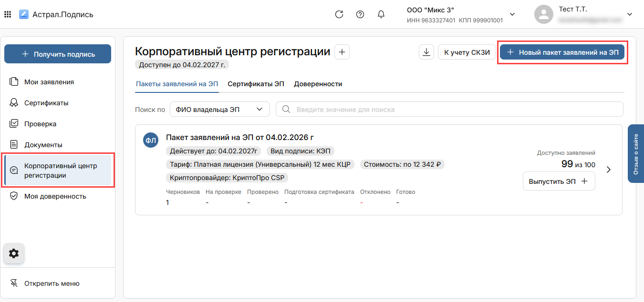
Task: Click the refresh icon in header
Action: click(339, 14)
